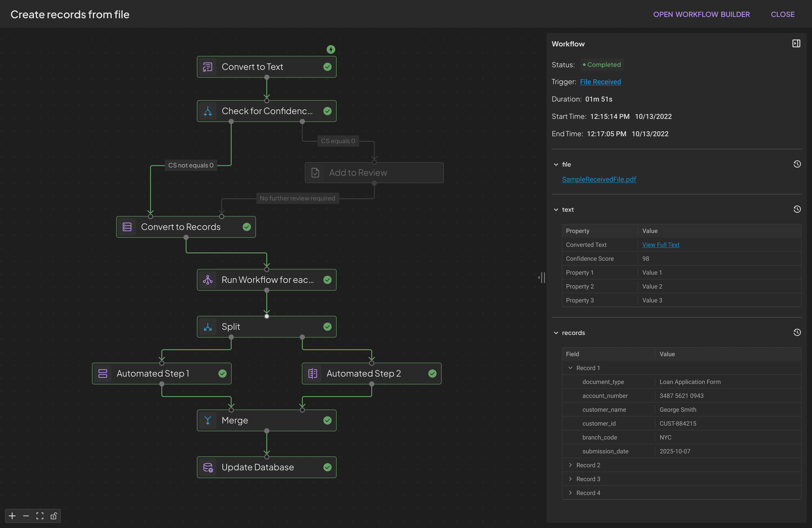Click the status check on Automated Step 1
This screenshot has height=528, width=812.
[x=223, y=373]
